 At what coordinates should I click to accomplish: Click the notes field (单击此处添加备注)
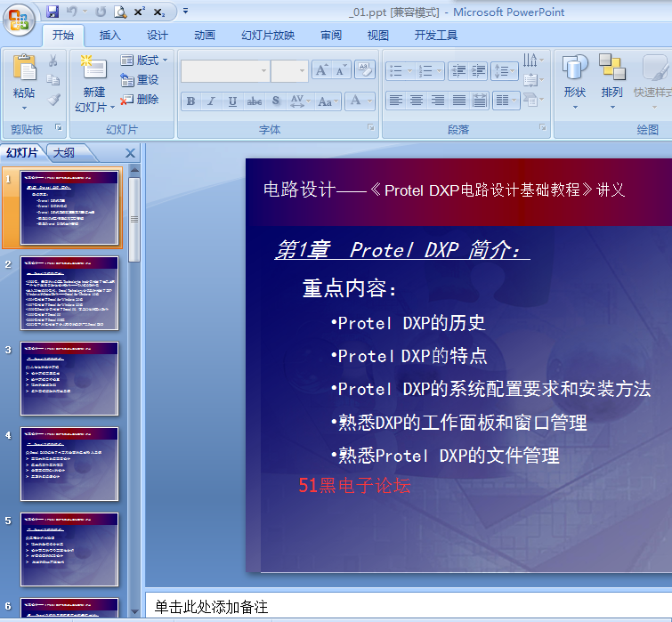click(409, 607)
